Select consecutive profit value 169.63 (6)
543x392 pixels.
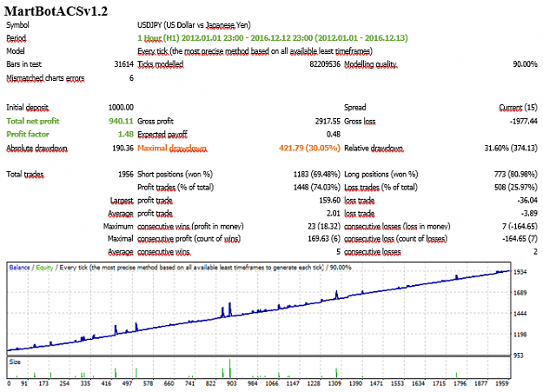tap(324, 239)
